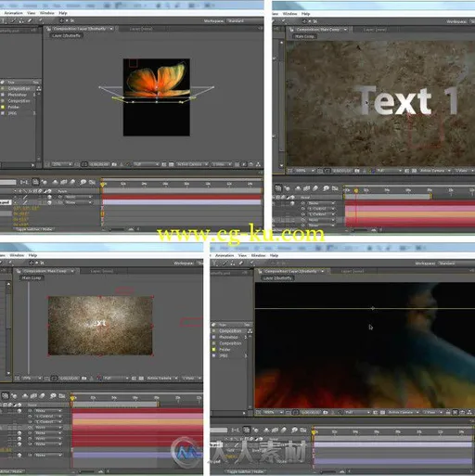Toggle Hide Shy Layers in bottom-right timeline

266,431
